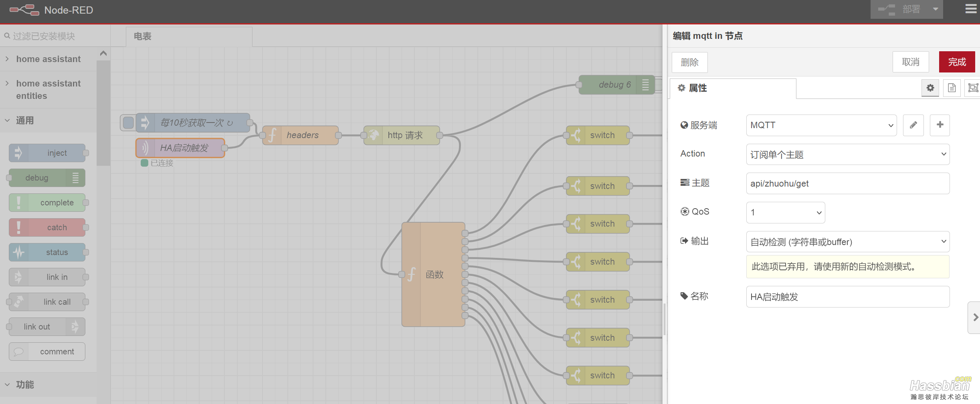The height and width of the screenshot is (404, 980).
Task: Select the 属性 properties tab
Action: (x=733, y=88)
